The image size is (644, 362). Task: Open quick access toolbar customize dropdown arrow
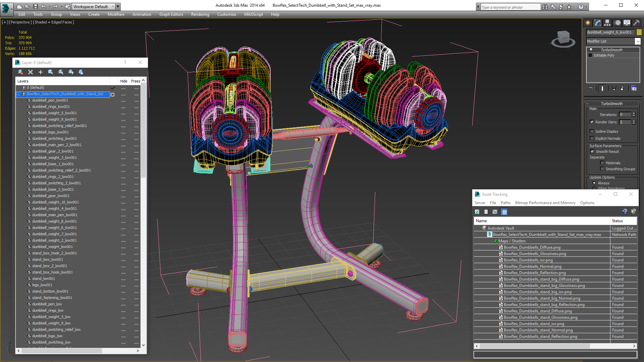[118, 6]
